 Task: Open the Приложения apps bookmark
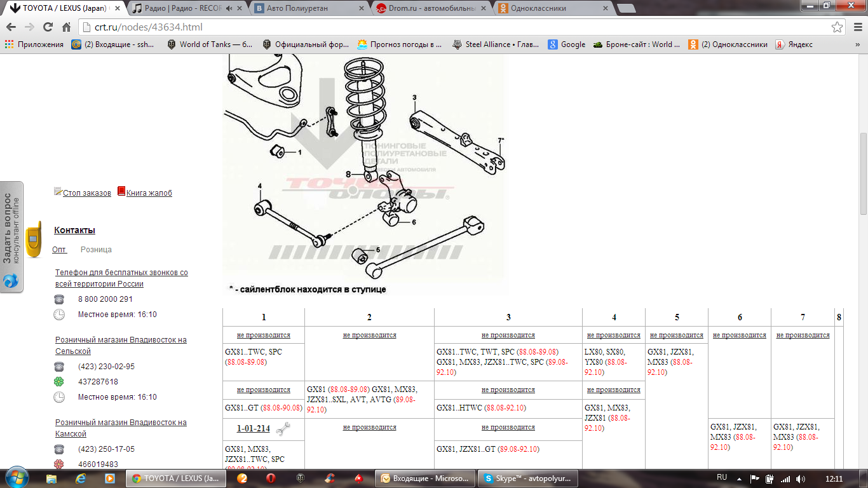pos(35,44)
